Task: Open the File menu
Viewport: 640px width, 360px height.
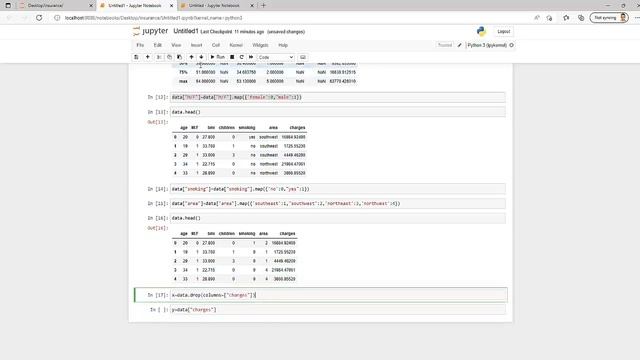Action: (140, 45)
